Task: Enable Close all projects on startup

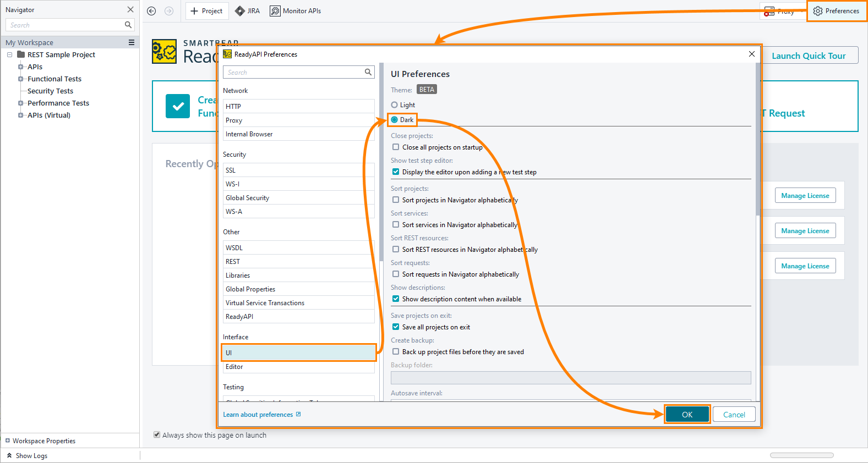Action: (396, 147)
